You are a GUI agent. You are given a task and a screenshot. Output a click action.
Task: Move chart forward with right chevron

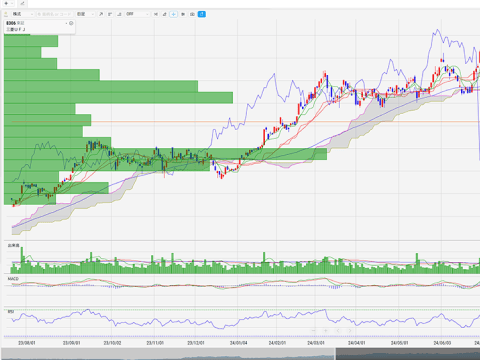click(x=350, y=331)
